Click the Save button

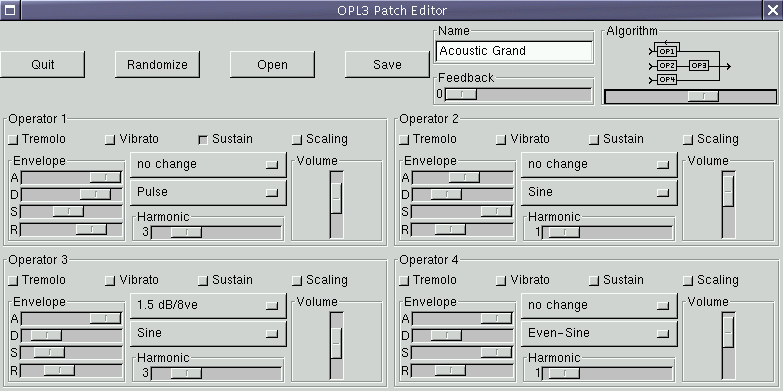(x=387, y=64)
